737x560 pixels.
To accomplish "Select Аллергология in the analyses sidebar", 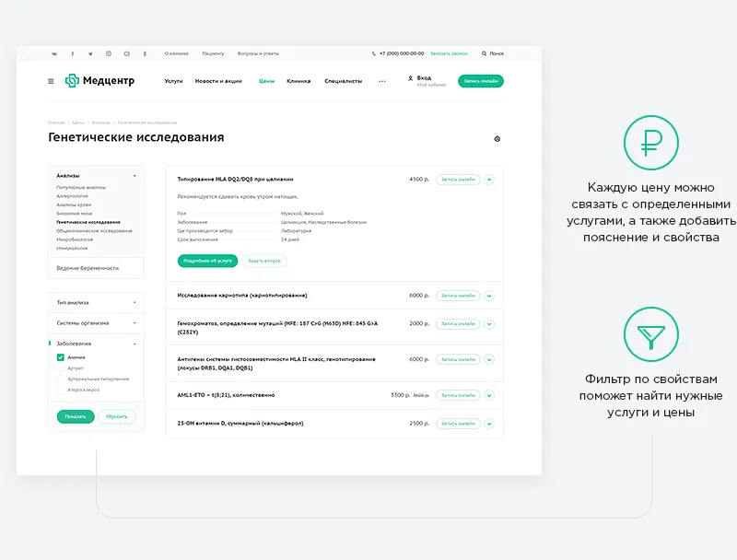I will click(x=75, y=196).
